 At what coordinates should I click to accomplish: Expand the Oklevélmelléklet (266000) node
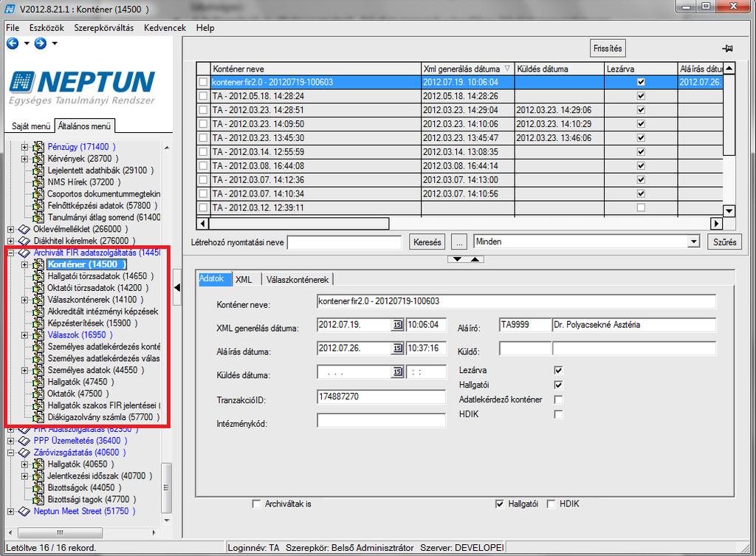coord(10,229)
